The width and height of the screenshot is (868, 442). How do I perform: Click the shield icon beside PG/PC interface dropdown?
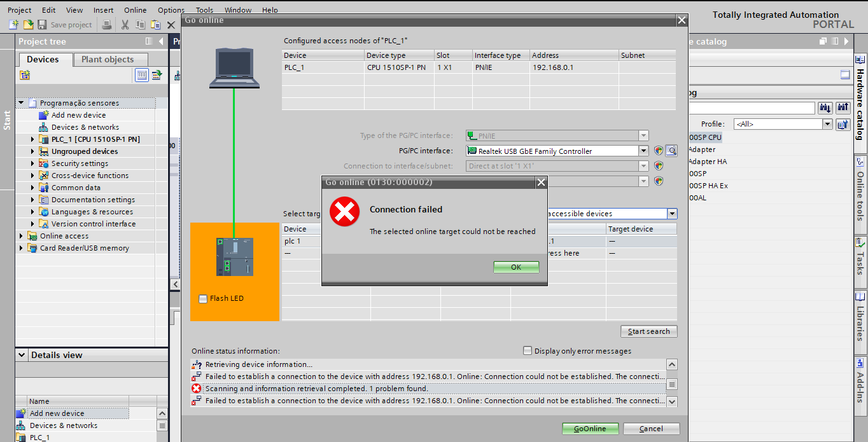pos(659,151)
